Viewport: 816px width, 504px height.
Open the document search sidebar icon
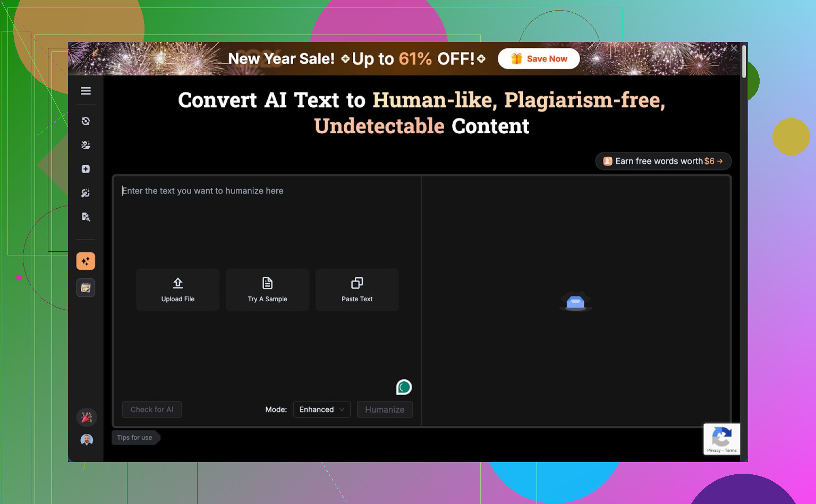86,217
